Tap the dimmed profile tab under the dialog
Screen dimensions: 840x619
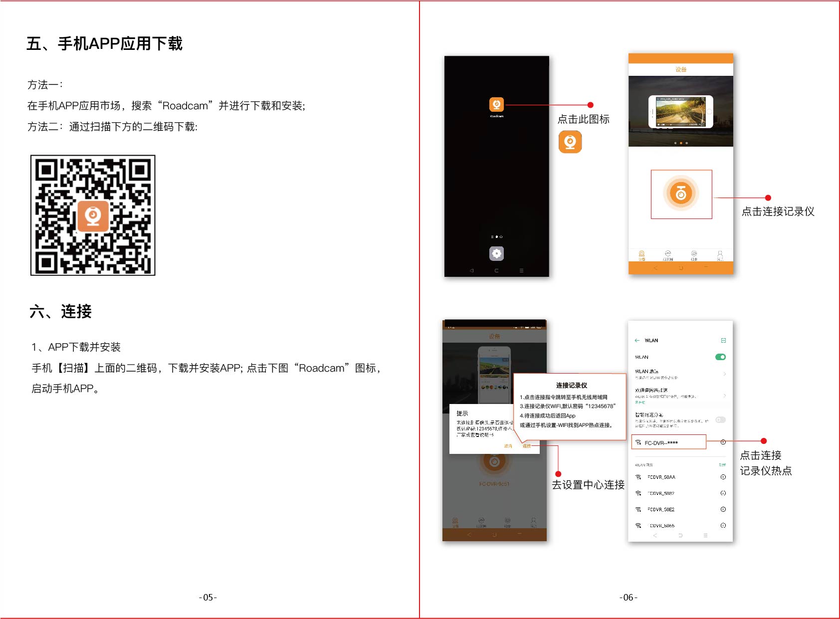click(x=533, y=522)
